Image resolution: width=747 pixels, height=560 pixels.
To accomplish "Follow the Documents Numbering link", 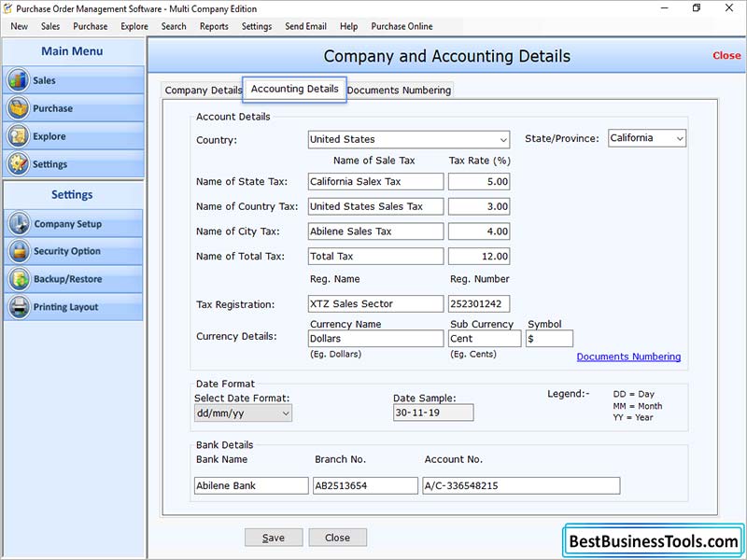I will pos(628,357).
